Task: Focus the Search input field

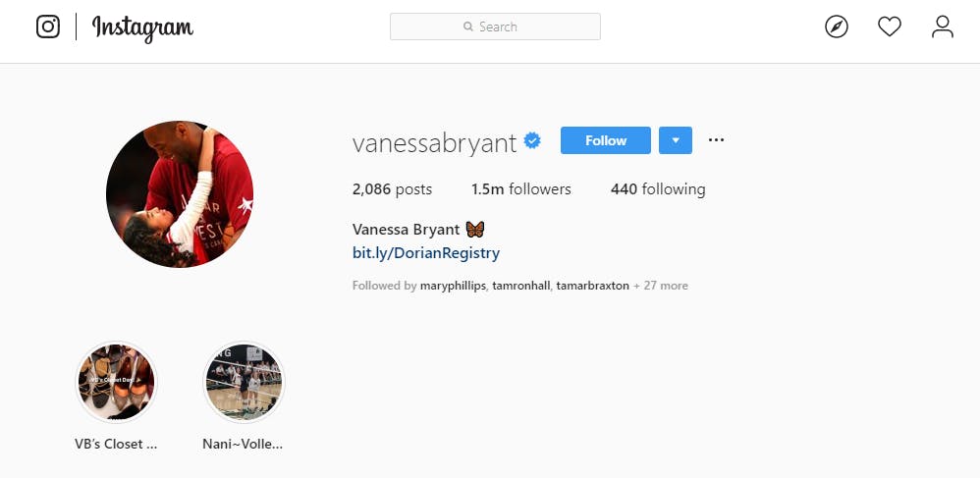Action: coord(495,27)
